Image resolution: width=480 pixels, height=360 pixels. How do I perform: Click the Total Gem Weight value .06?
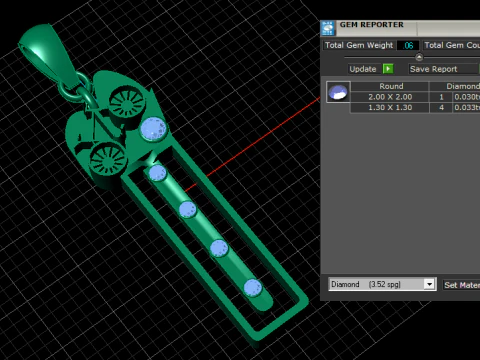click(408, 45)
